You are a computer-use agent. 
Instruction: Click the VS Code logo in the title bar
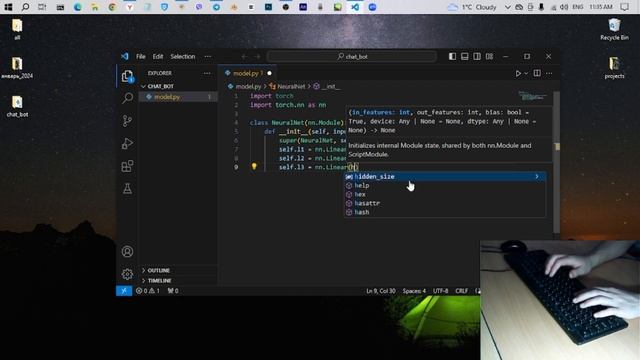coord(125,56)
